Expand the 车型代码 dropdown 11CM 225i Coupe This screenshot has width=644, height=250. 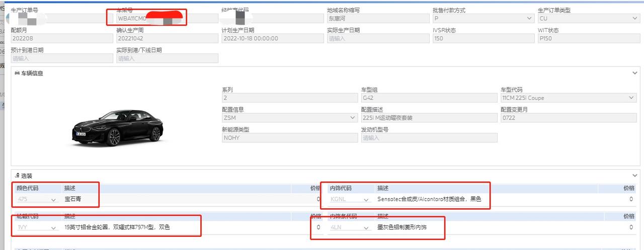[569, 98]
